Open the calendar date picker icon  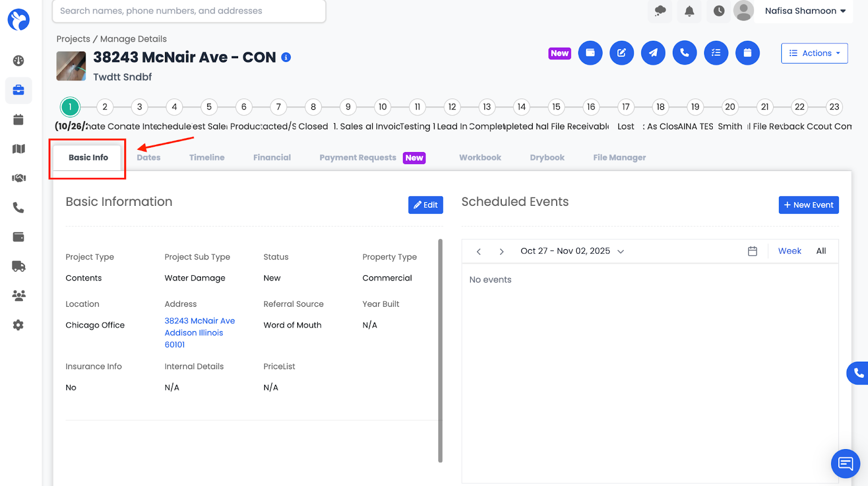[752, 251]
